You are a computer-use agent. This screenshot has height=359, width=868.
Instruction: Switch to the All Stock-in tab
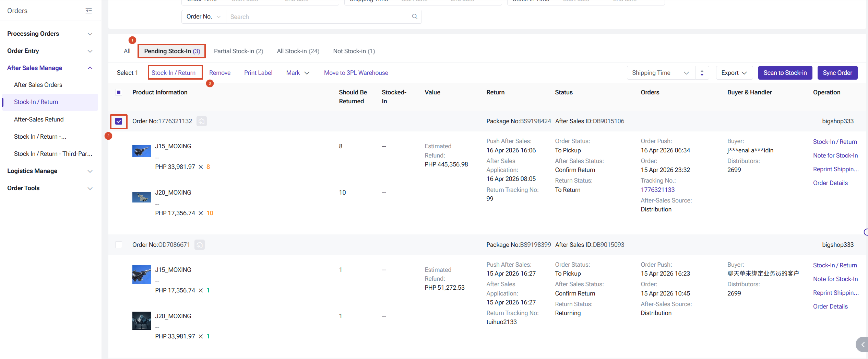click(298, 51)
